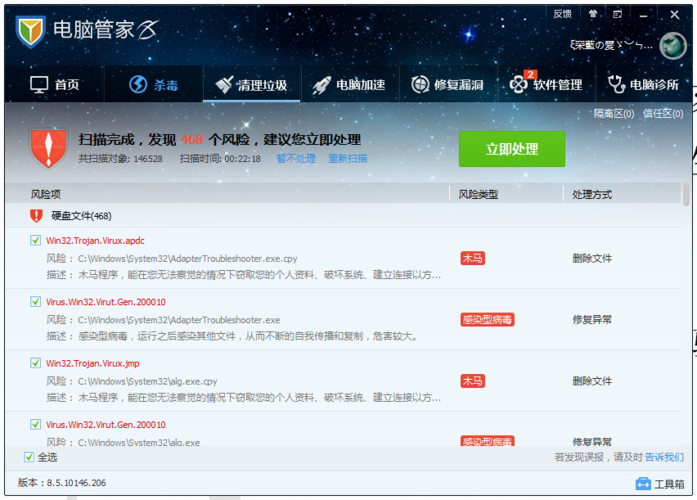Click the stethoscope icon for 电脑诊所
Viewport: 697px width, 500px height.
(617, 84)
